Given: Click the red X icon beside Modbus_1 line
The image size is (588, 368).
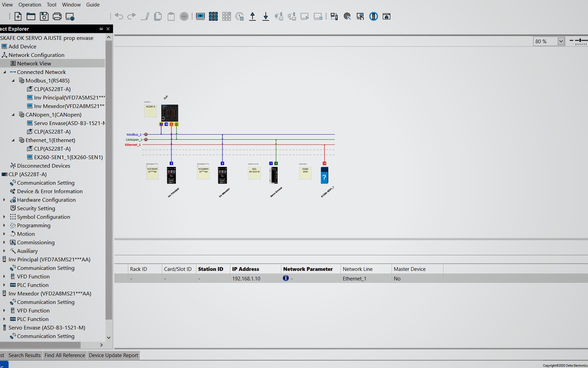Looking at the screenshot, I should pyautogui.click(x=146, y=135).
